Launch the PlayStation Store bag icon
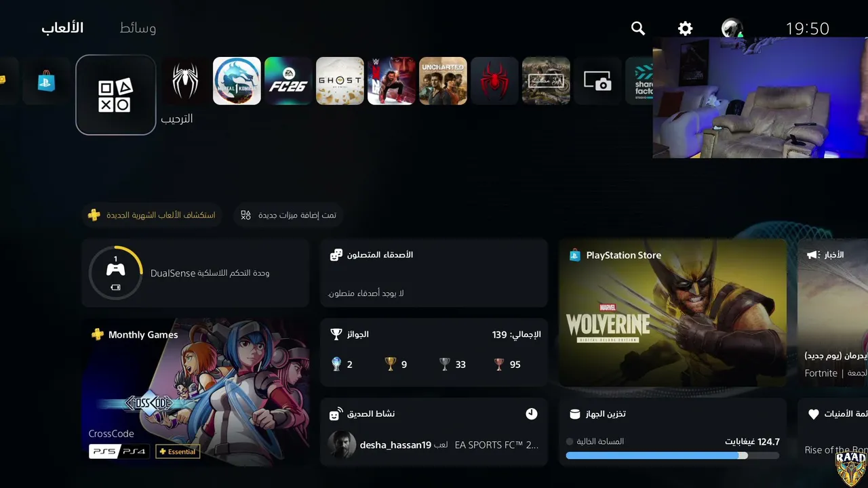The height and width of the screenshot is (488, 868). 46,81
